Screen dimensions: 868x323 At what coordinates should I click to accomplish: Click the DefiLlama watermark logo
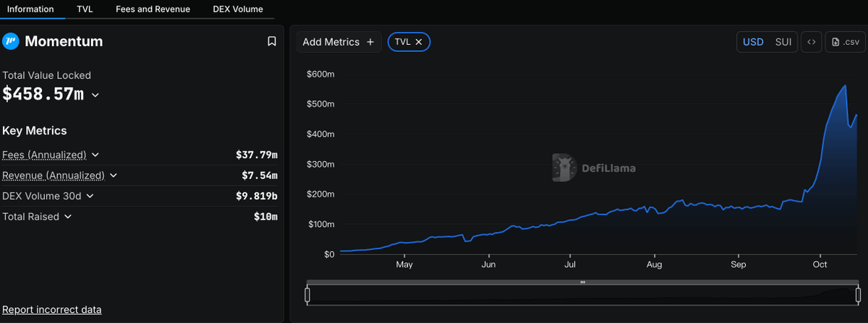pos(563,168)
